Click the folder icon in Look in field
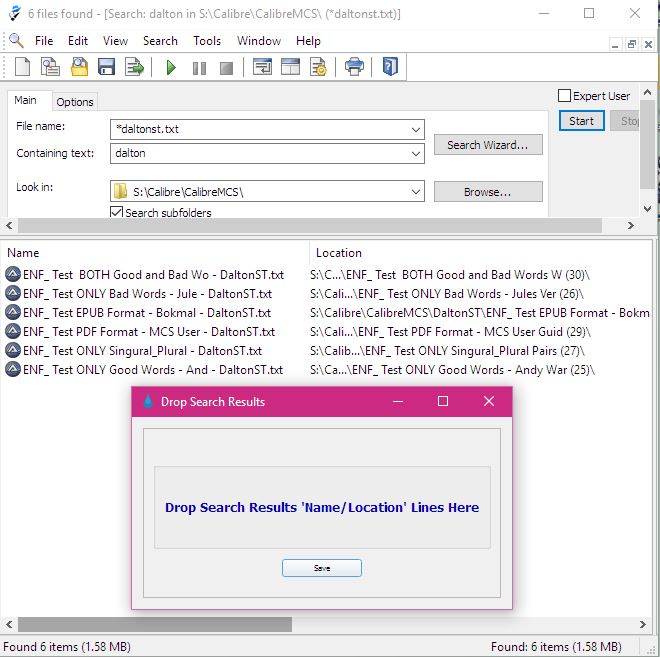 (x=120, y=192)
